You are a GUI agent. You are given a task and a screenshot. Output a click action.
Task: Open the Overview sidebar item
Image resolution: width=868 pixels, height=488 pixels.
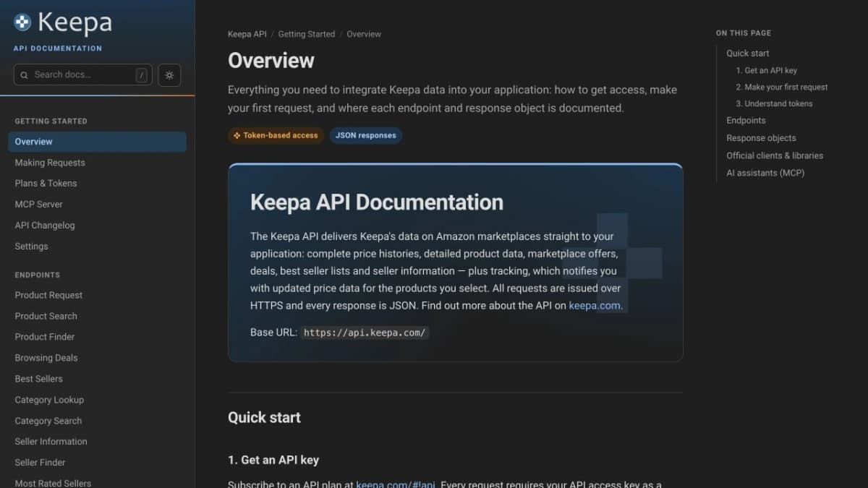(x=97, y=142)
